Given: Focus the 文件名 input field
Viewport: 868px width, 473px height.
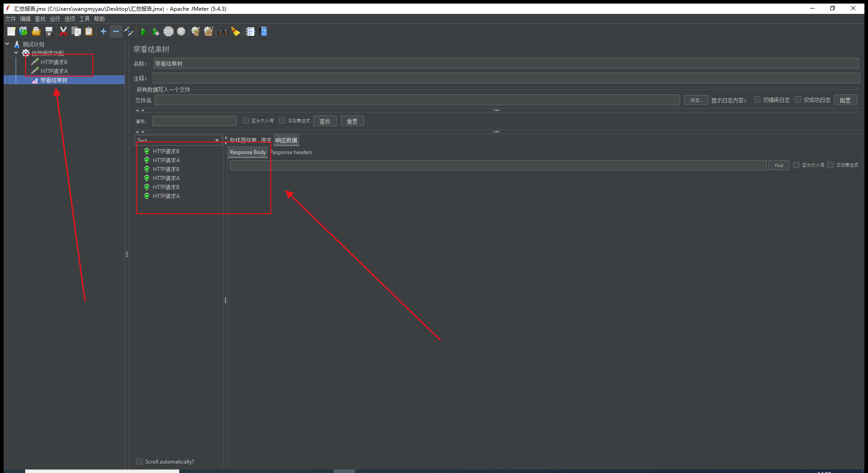Looking at the screenshot, I should click(417, 100).
